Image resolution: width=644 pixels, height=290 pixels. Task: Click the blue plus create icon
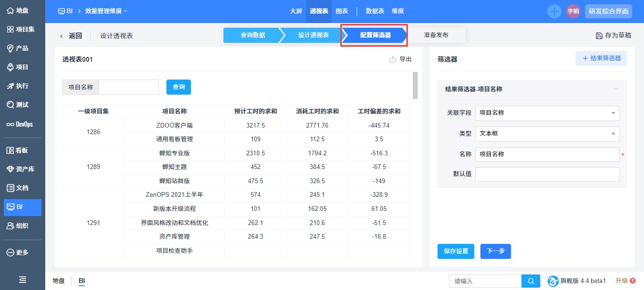click(554, 11)
